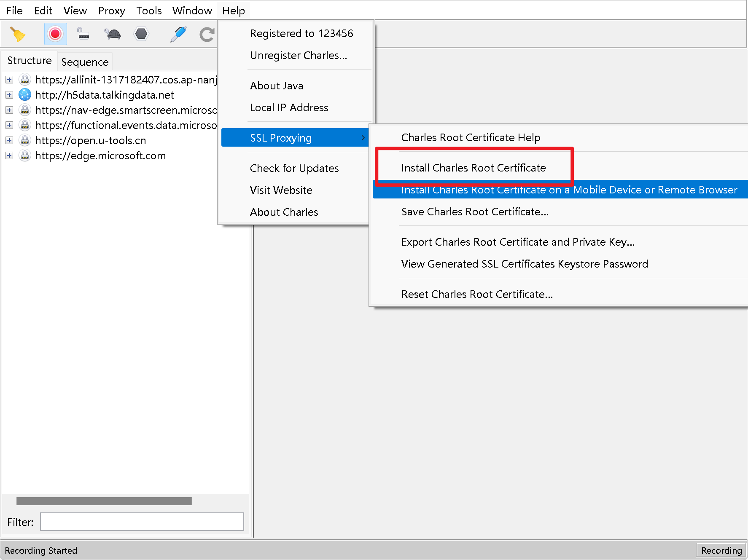Image resolution: width=748 pixels, height=560 pixels.
Task: Expand the nav-edge.smartscreen host node
Action: 9,110
